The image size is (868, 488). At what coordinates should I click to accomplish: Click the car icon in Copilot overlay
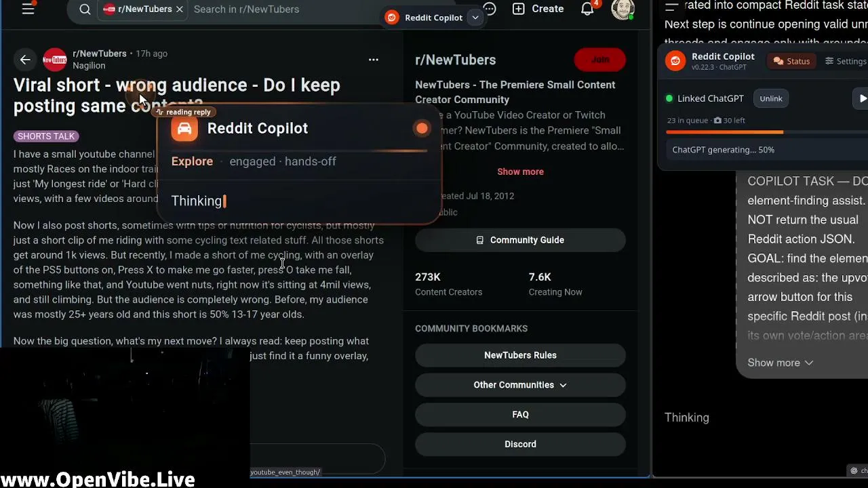184,129
